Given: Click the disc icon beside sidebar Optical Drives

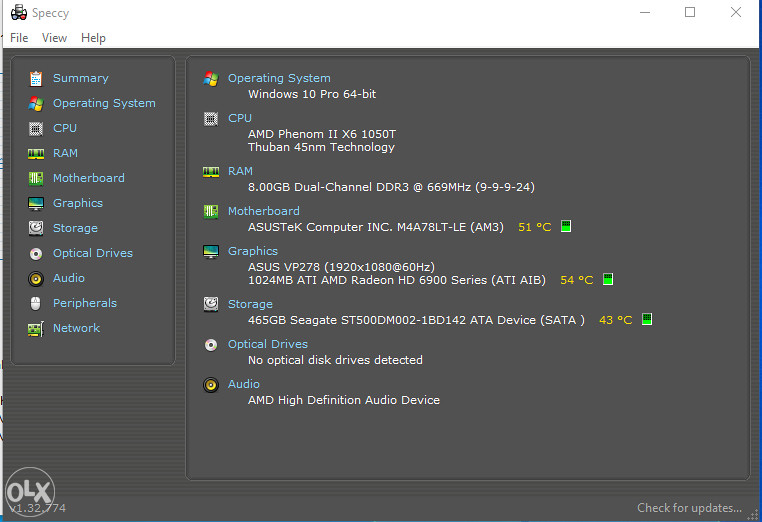Looking at the screenshot, I should click(x=35, y=254).
